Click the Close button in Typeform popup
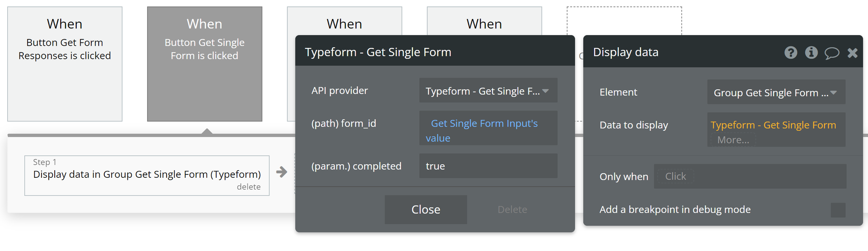 426,210
